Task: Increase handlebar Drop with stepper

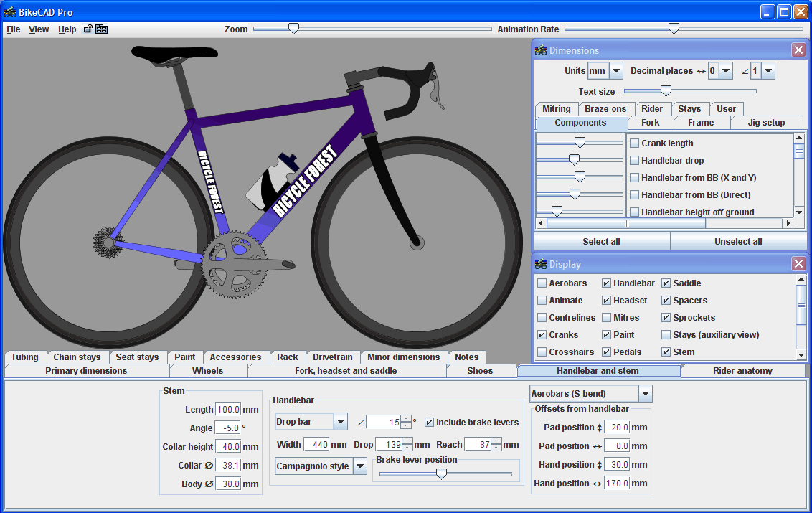Action: point(407,441)
